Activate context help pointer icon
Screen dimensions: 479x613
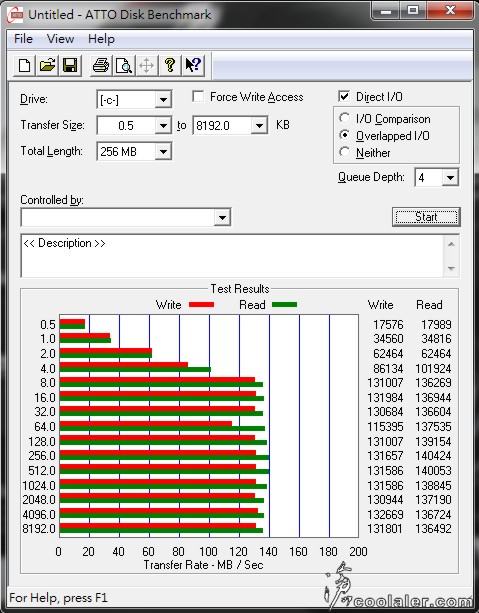(x=193, y=65)
